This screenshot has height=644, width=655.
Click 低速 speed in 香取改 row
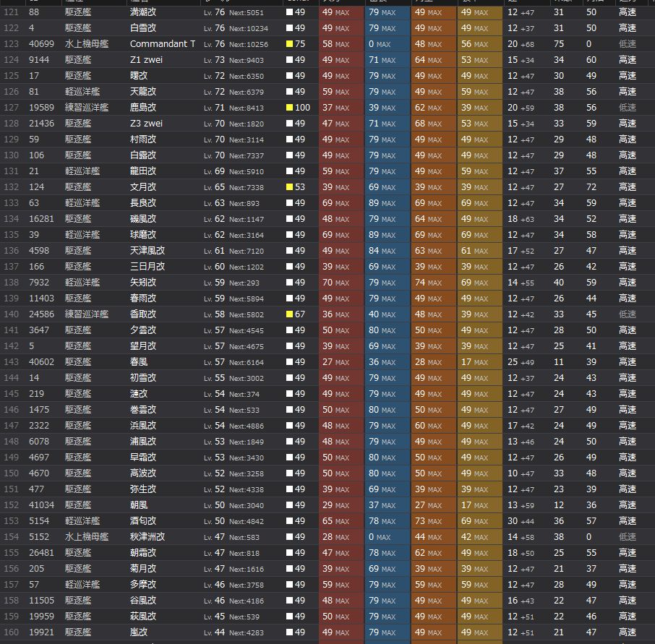click(x=628, y=314)
